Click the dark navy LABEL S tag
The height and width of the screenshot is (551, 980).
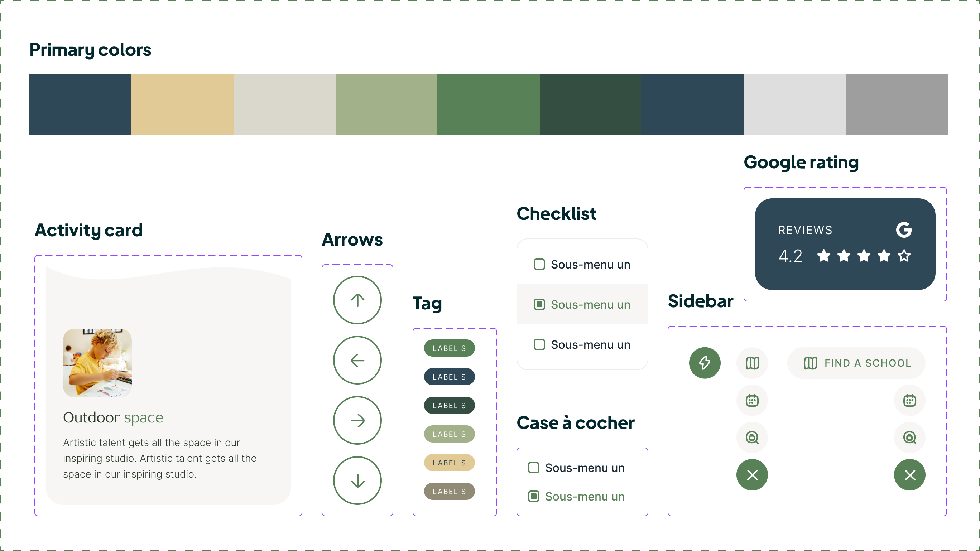coord(449,377)
